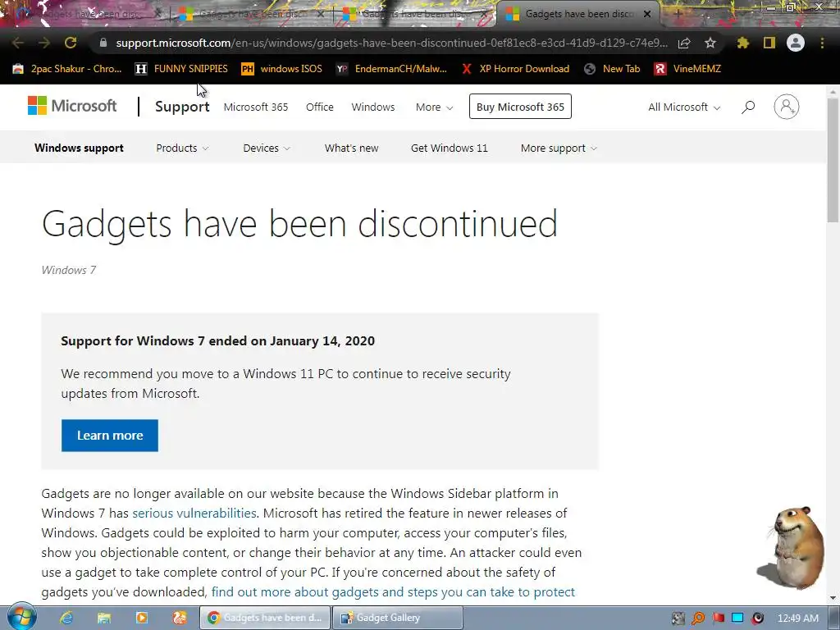Image resolution: width=840 pixels, height=630 pixels.
Task: Open the Get Windows 11 nav item
Action: [x=449, y=148]
